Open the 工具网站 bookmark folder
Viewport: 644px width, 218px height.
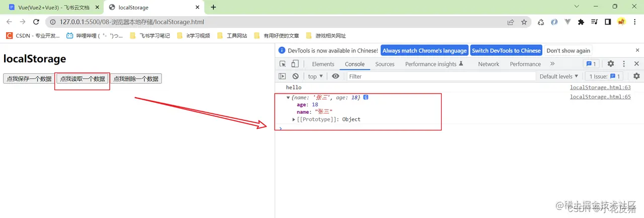point(232,36)
